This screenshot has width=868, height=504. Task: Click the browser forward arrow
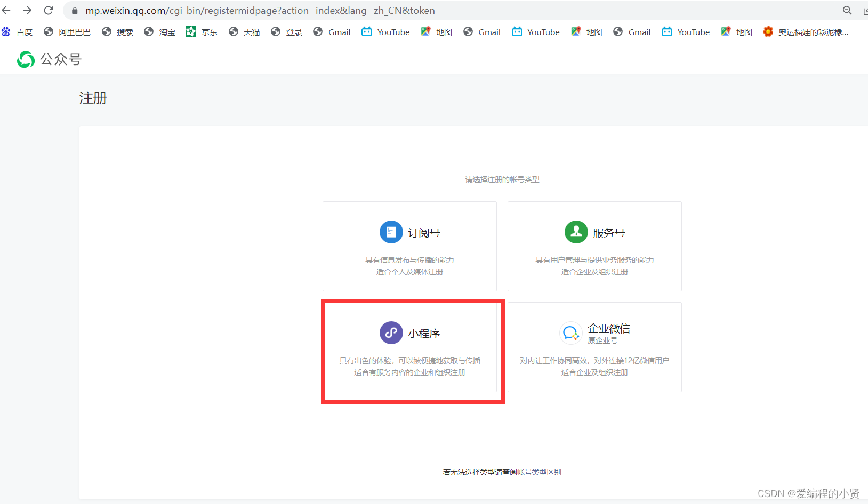pos(27,10)
